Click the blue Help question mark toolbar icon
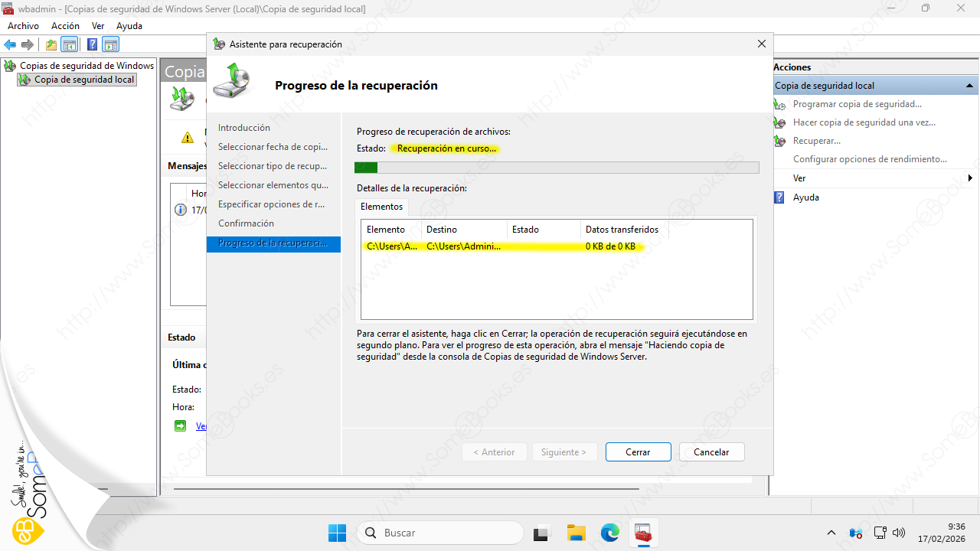Viewport: 980px width, 551px height. pos(92,44)
